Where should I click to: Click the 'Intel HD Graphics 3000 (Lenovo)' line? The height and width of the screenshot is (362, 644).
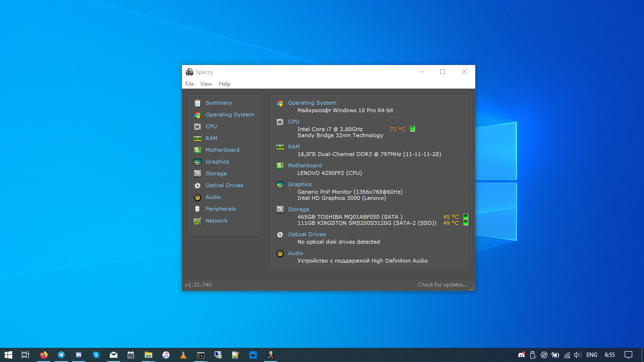[x=342, y=198]
